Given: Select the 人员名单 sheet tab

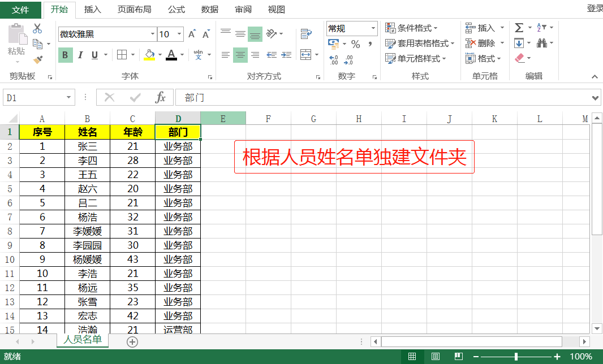Looking at the screenshot, I should tap(83, 339).
